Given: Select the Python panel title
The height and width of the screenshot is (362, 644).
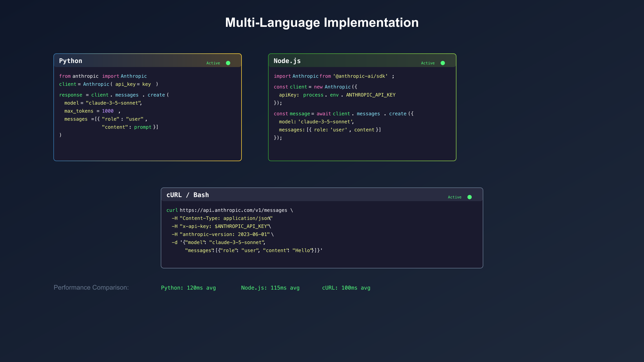Looking at the screenshot, I should [71, 61].
